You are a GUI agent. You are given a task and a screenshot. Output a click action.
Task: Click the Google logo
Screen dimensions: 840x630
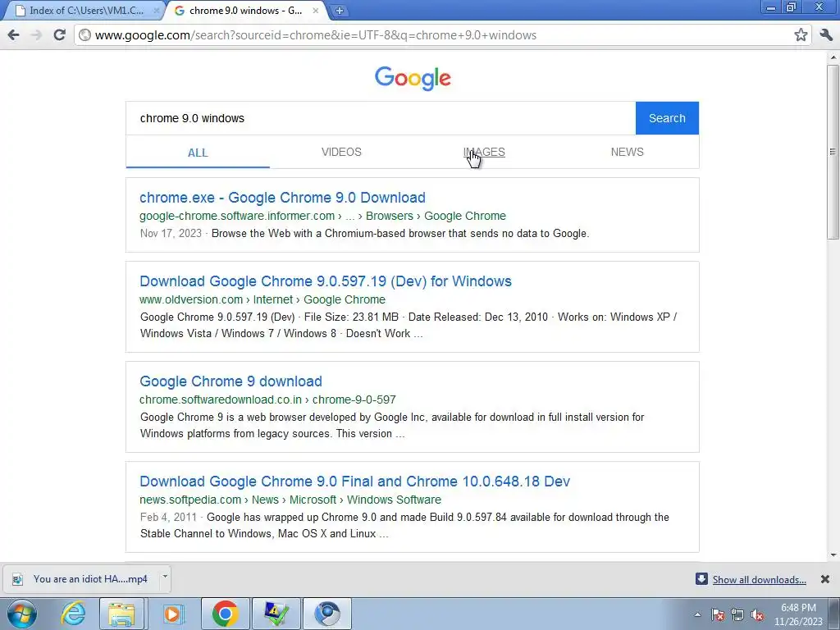pos(413,79)
